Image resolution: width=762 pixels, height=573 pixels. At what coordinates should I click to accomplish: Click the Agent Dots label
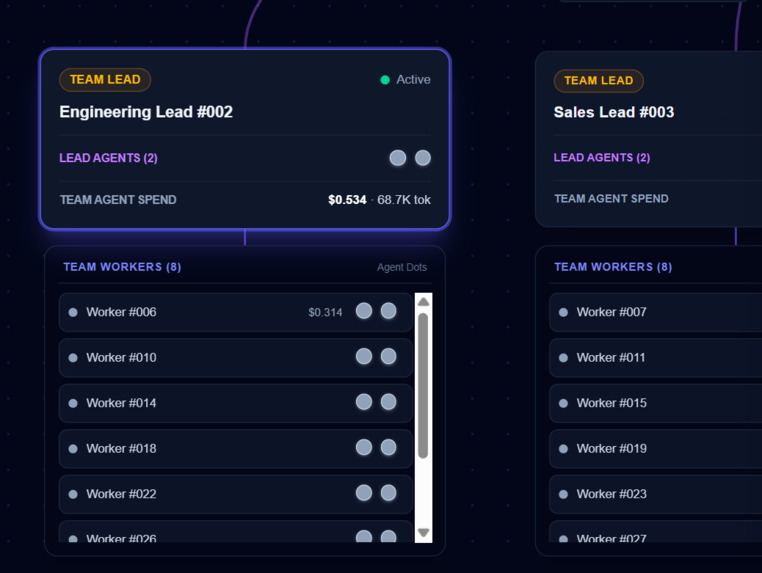[x=402, y=267]
